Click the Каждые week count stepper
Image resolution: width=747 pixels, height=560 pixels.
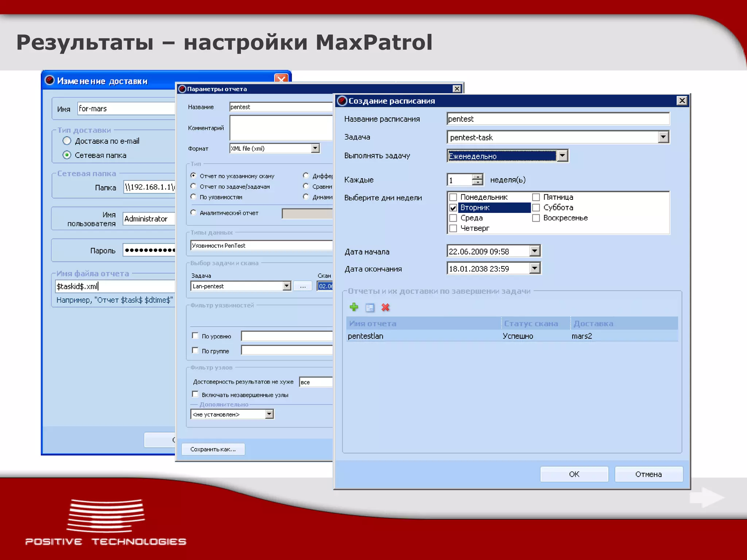tap(477, 179)
